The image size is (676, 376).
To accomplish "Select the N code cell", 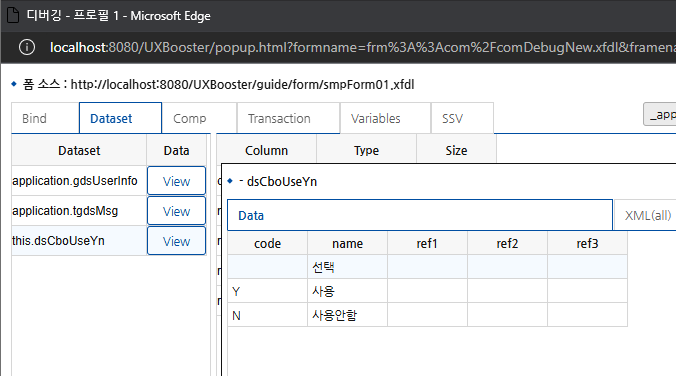I will [x=267, y=315].
